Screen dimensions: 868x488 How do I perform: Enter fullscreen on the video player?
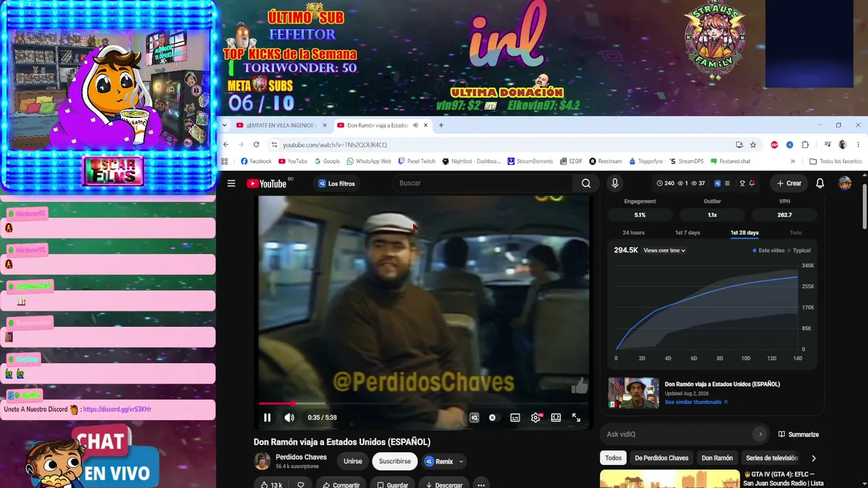(576, 418)
